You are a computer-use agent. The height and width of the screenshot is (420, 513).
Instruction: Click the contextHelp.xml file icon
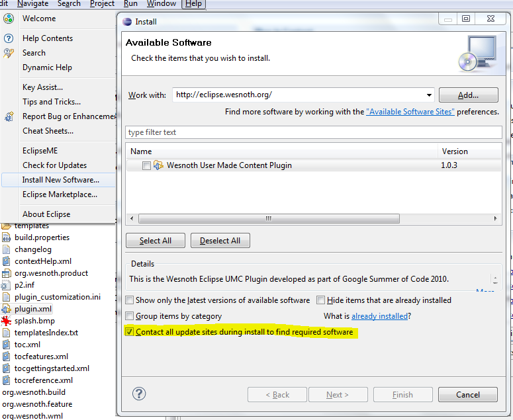click(x=6, y=261)
